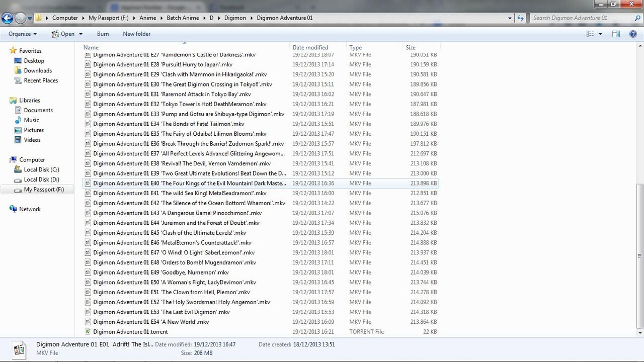Change view with the view icon

591,34
